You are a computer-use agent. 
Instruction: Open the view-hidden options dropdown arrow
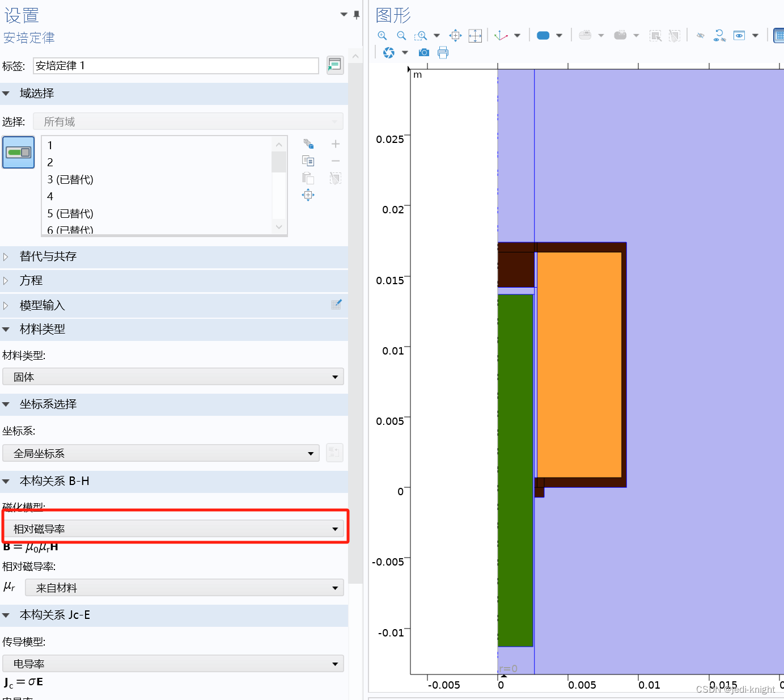(x=755, y=36)
